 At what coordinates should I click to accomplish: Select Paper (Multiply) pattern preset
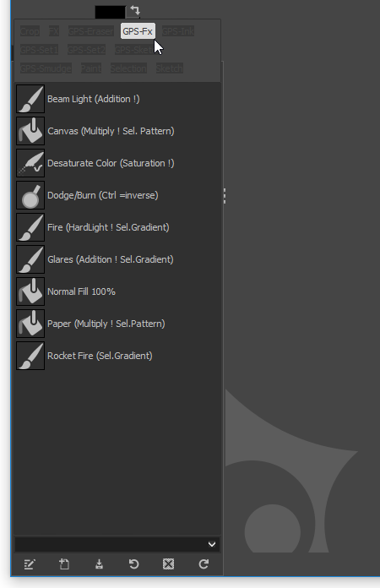click(x=117, y=324)
